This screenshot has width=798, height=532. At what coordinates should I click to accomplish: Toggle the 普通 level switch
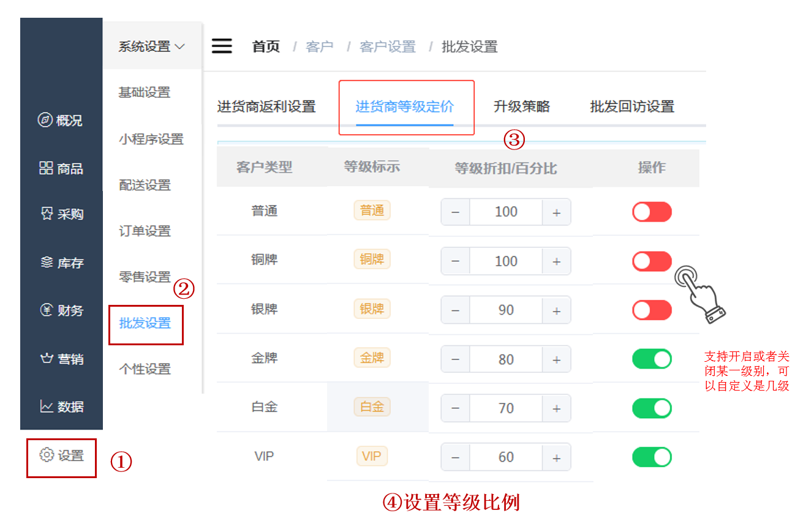click(x=652, y=212)
